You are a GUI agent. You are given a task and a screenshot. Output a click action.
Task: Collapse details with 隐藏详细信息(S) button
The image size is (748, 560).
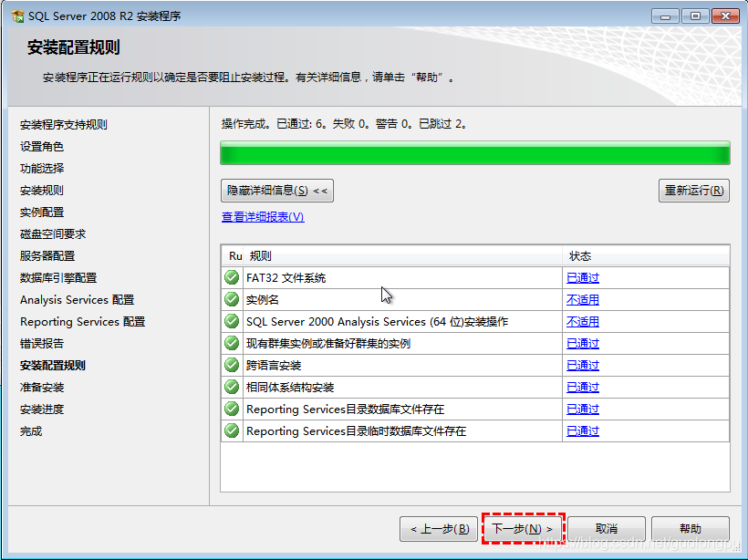click(277, 191)
